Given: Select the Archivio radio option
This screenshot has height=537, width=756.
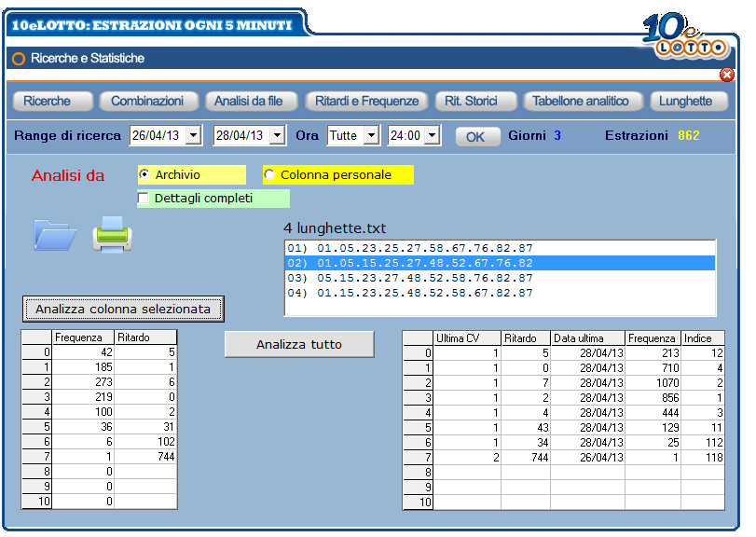Looking at the screenshot, I should point(144,174).
